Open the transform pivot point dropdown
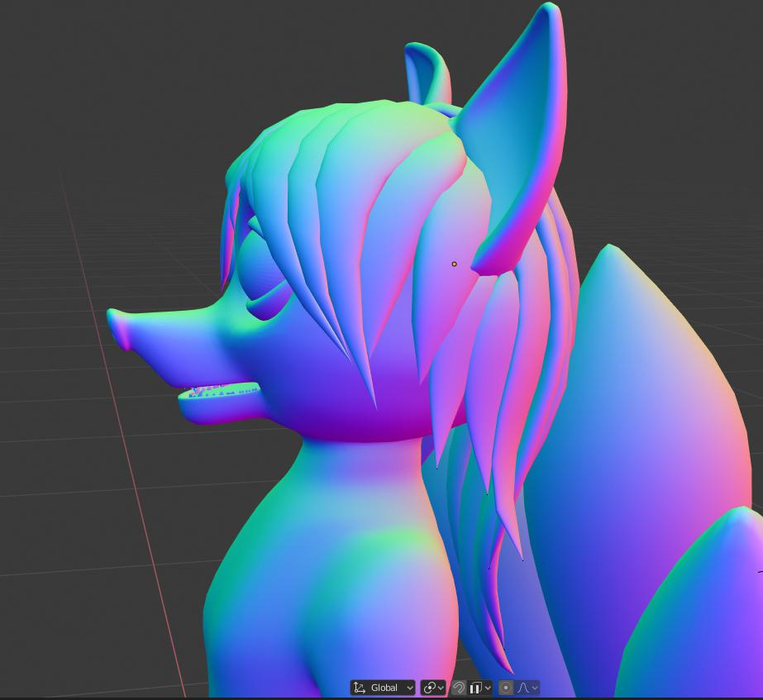This screenshot has width=763, height=700. 433,688
